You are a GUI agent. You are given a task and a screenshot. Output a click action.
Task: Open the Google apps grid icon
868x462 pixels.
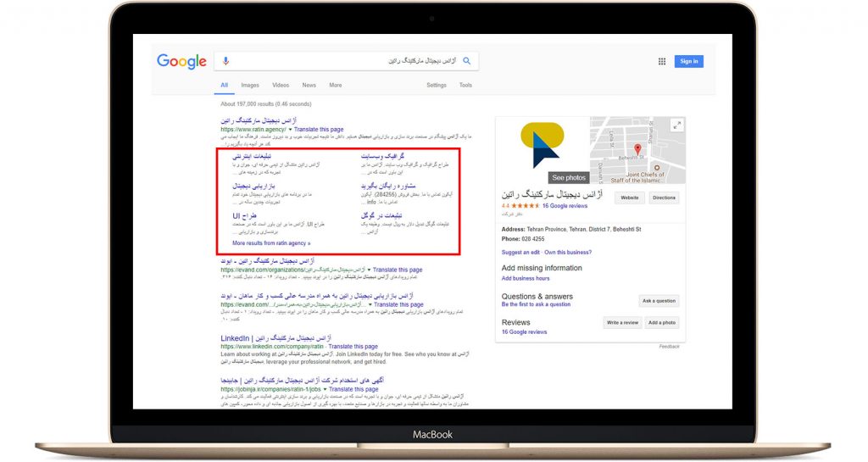[x=661, y=61]
